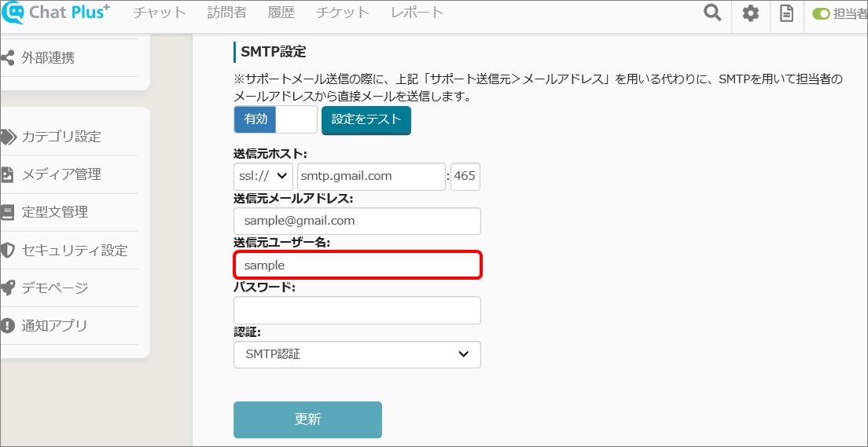Open the settings gear icon

click(750, 13)
